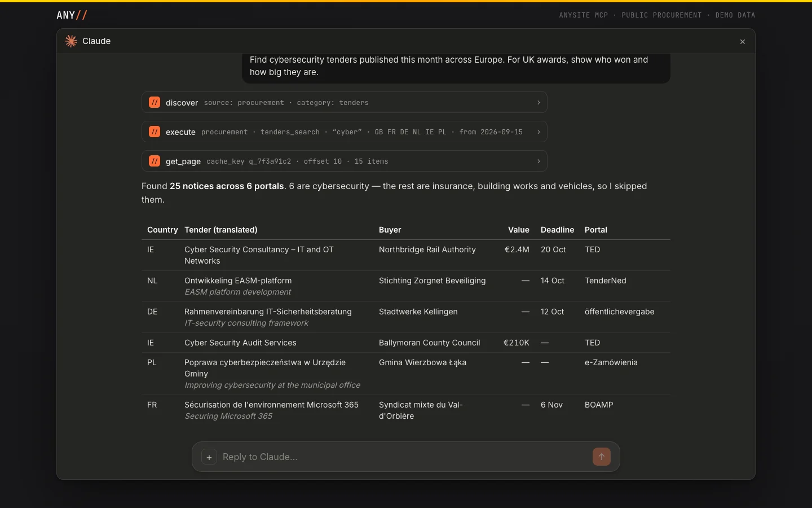Click the 6 Nov deadline
812x508 pixels.
[x=551, y=405]
